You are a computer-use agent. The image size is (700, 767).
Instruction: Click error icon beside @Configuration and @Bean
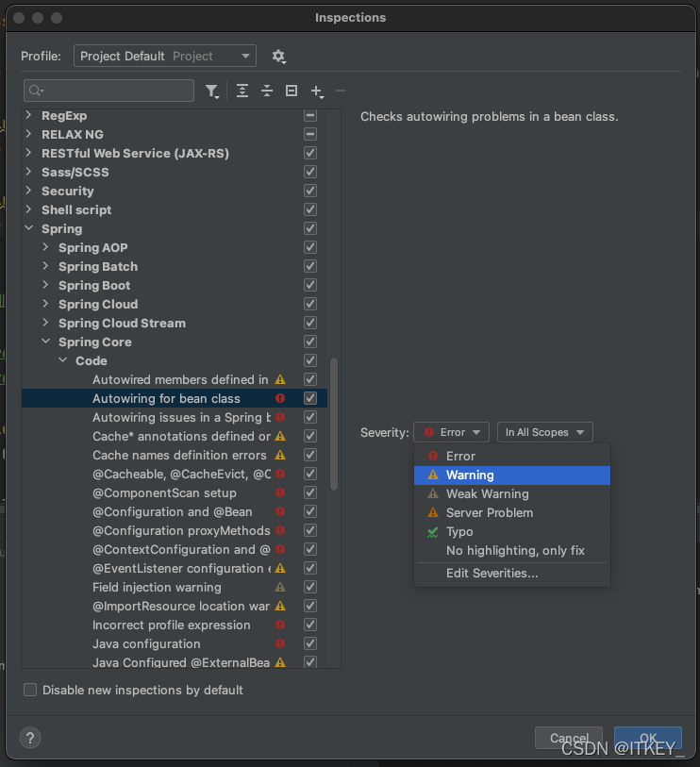tap(280, 511)
